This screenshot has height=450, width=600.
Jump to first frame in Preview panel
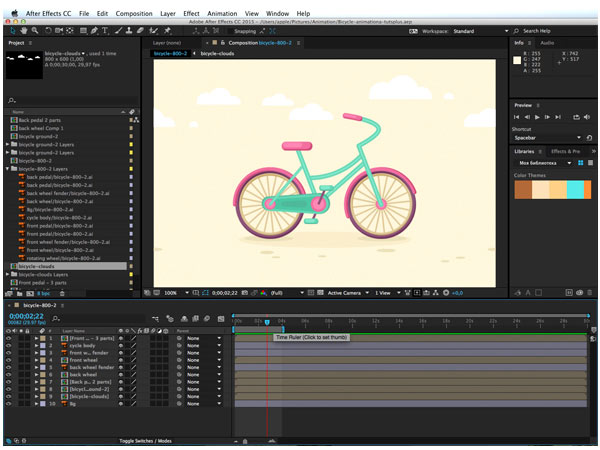[x=517, y=117]
